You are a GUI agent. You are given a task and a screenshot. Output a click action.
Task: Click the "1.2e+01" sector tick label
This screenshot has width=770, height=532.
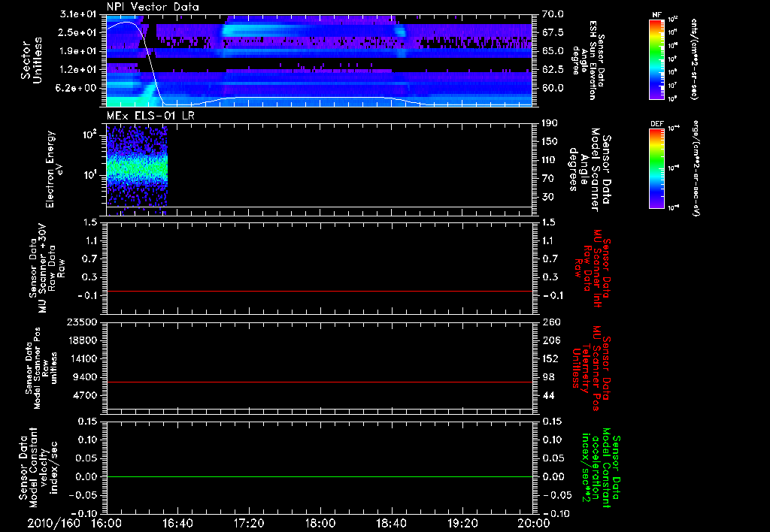coord(77,70)
